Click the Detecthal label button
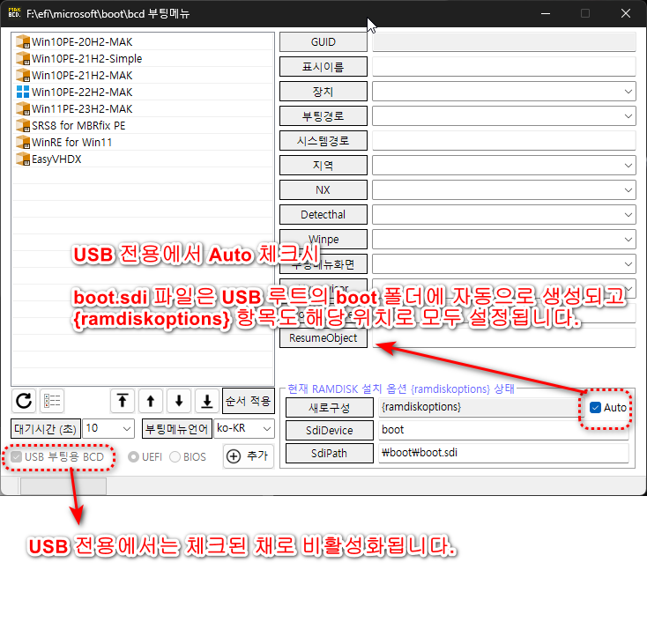 (323, 214)
